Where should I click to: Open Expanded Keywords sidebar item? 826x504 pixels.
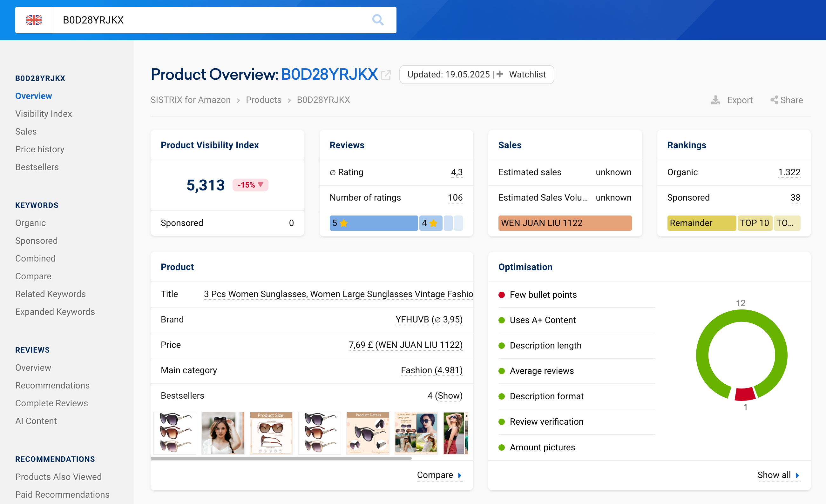tap(55, 312)
